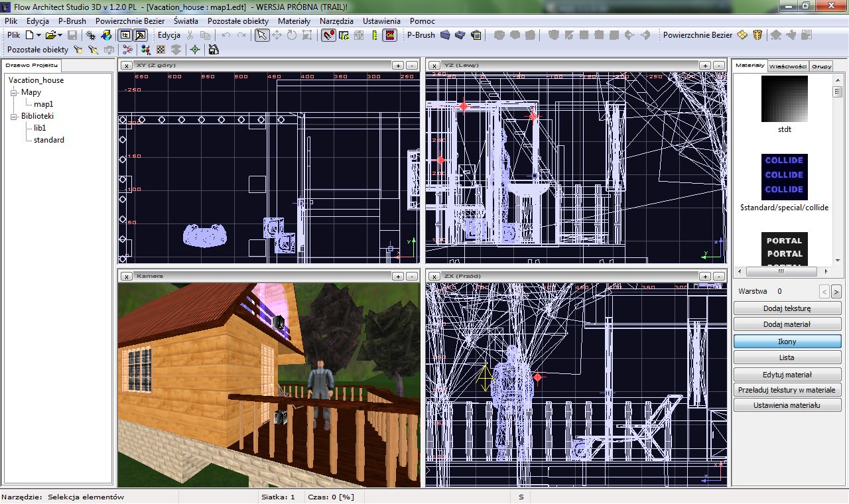Click minus button on ZX (Przód) viewport
Screen dimensions: 849x504
coord(720,276)
